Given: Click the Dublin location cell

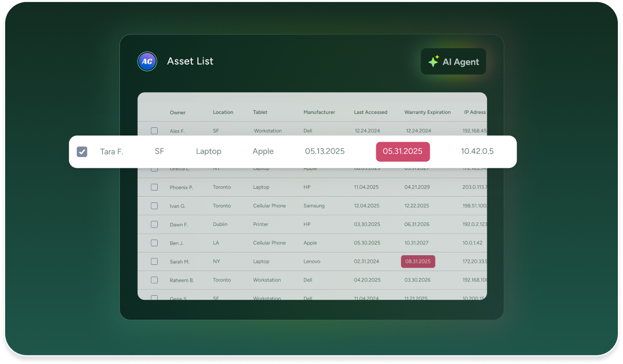Looking at the screenshot, I should coord(220,224).
